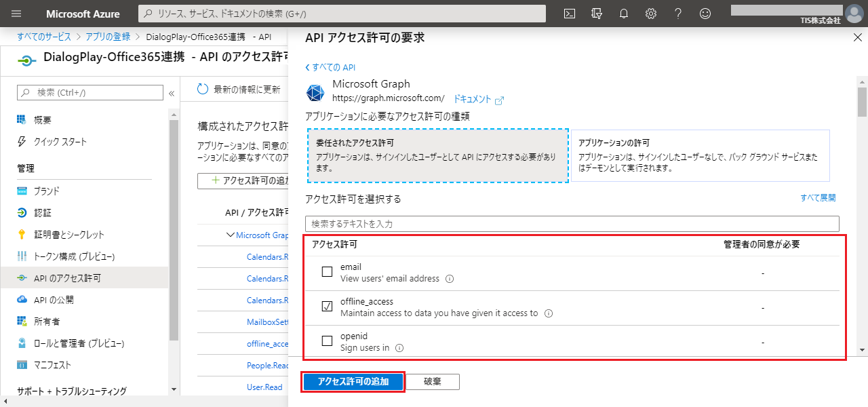Open the help question mark

(x=678, y=14)
